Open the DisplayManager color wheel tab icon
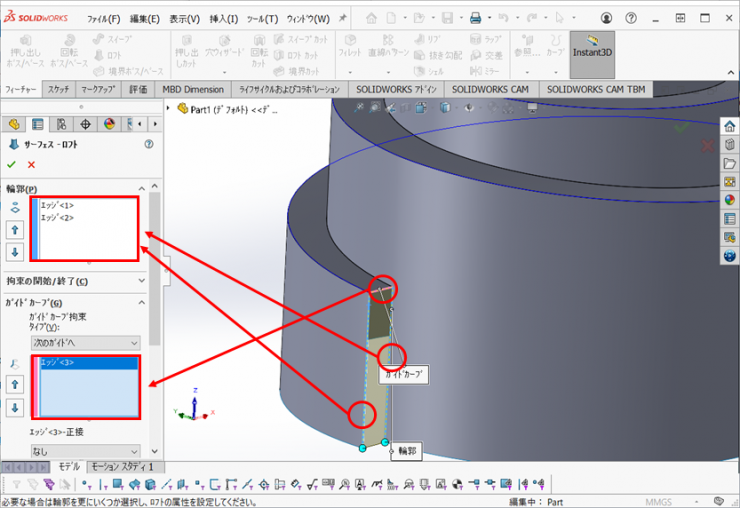The height and width of the screenshot is (508, 740). coord(109,124)
